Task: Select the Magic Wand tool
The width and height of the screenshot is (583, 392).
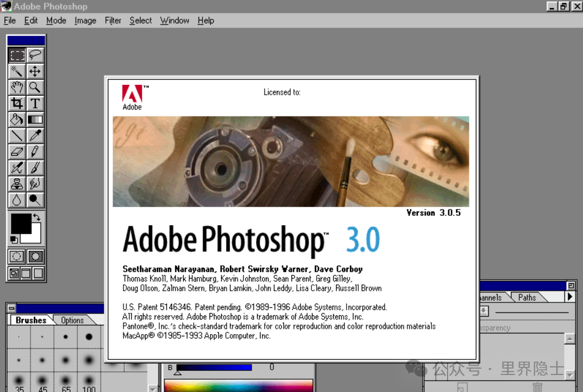Action: pyautogui.click(x=17, y=71)
